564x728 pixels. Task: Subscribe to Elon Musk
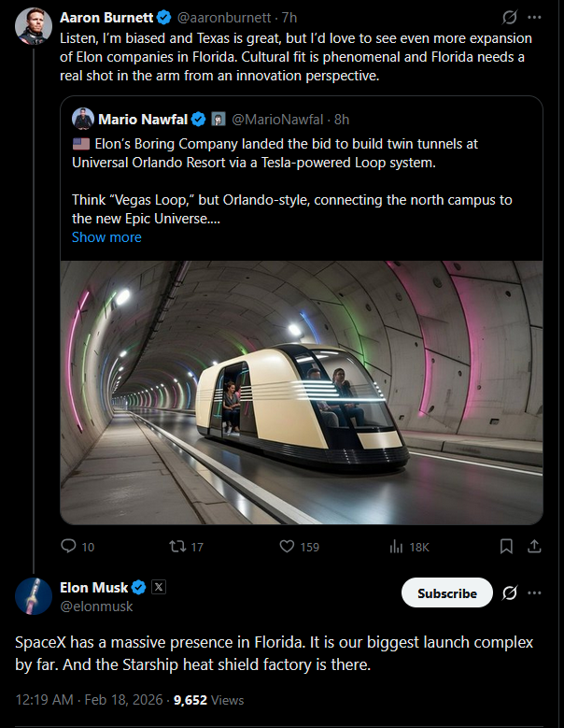pyautogui.click(x=447, y=593)
